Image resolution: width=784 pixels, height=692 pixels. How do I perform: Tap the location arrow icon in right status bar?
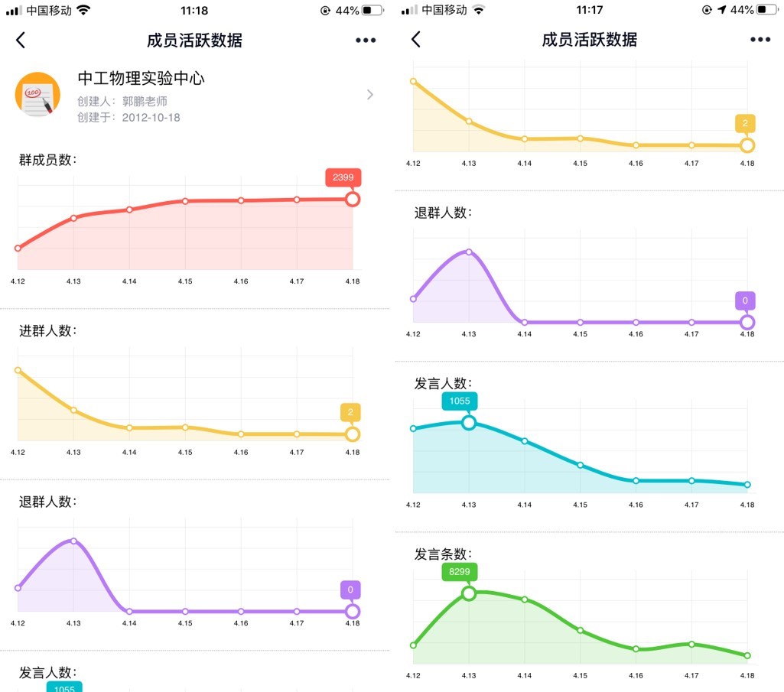(x=721, y=10)
